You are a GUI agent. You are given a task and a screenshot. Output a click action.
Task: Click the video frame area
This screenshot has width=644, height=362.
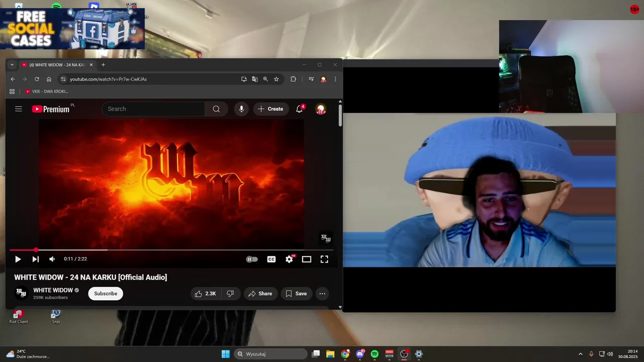(x=171, y=184)
